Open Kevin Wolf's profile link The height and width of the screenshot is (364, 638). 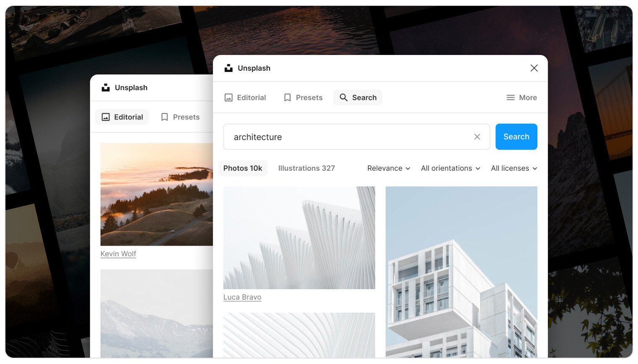[x=118, y=254]
